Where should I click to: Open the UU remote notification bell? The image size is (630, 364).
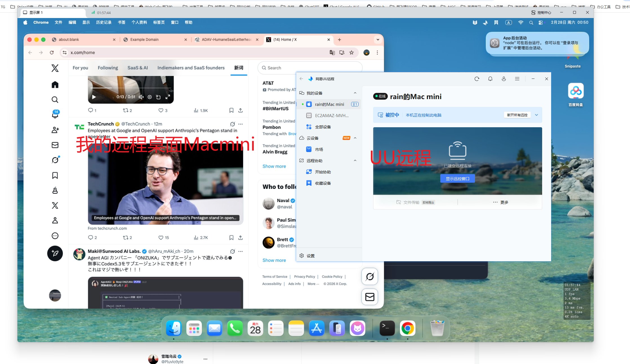coord(490,79)
